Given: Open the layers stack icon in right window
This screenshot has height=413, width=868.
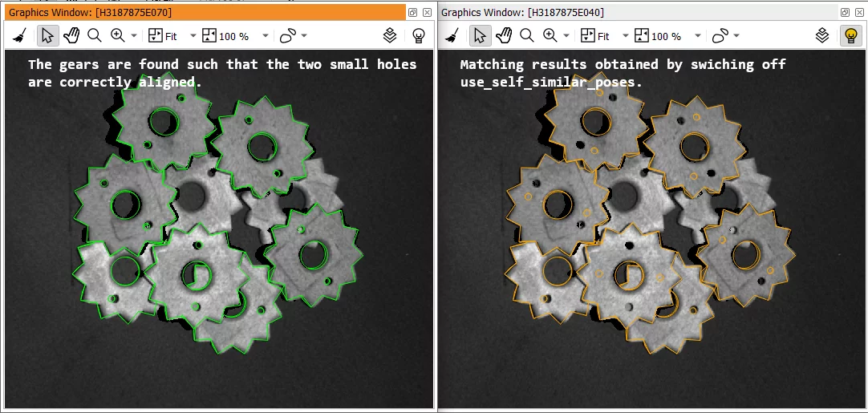Looking at the screenshot, I should [822, 36].
